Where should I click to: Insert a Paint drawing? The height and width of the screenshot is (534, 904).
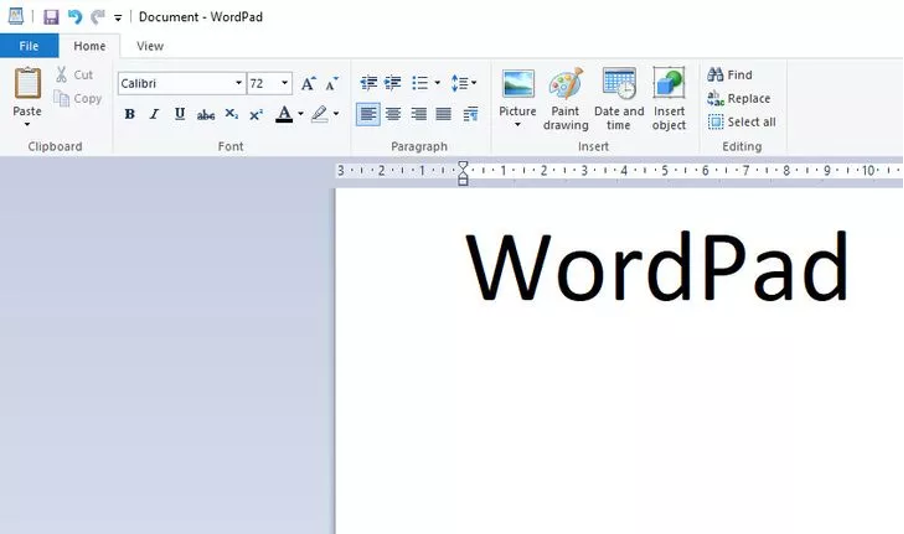(x=566, y=99)
